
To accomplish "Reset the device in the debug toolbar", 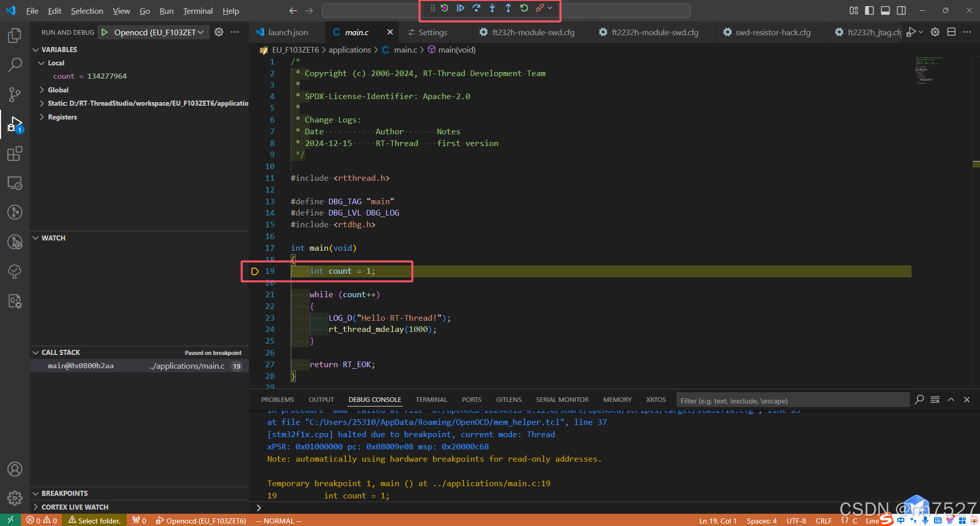I will tap(445, 8).
